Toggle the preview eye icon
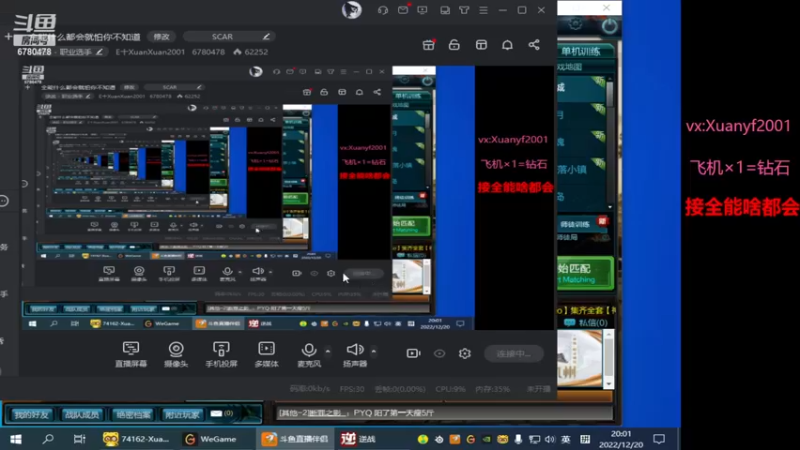This screenshot has height=450, width=800. coord(439,353)
